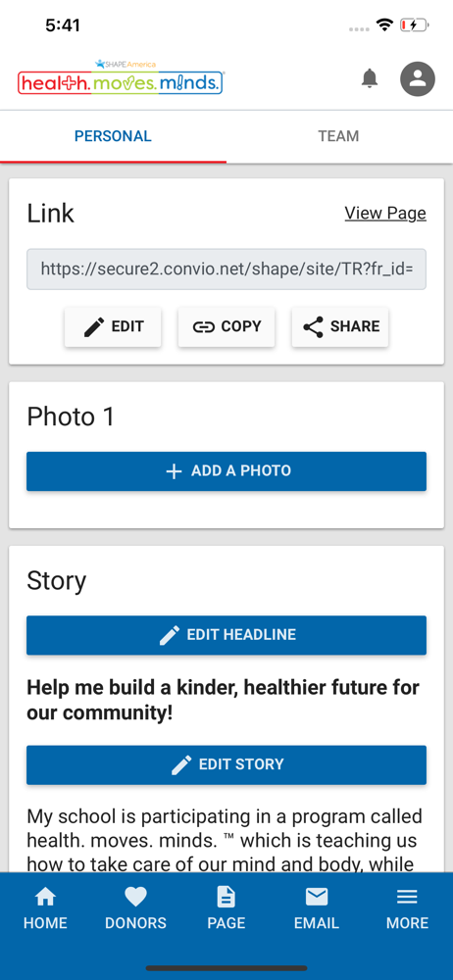Select the Page document icon
The image size is (453, 980).
pyautogui.click(x=226, y=908)
